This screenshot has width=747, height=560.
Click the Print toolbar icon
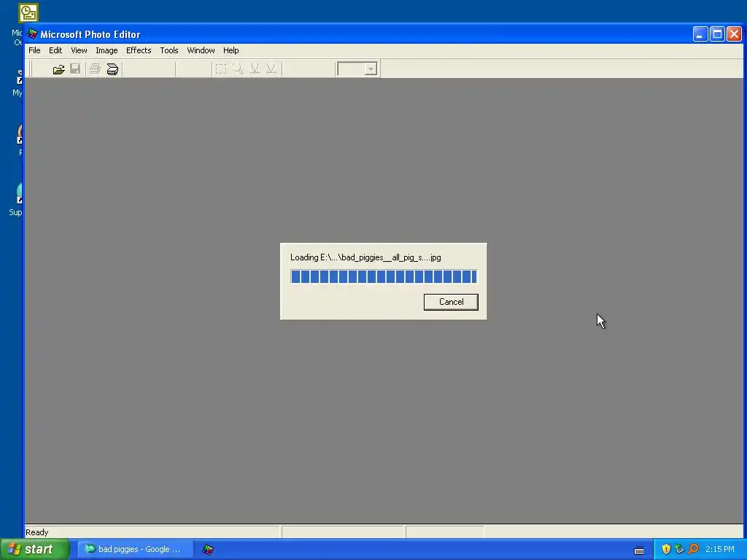[95, 69]
